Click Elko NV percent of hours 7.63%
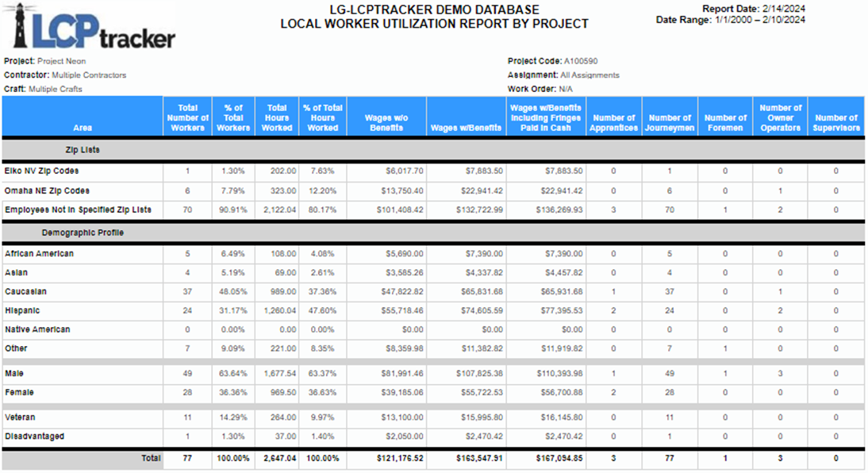Viewport: 868px width, 473px height. (x=323, y=171)
